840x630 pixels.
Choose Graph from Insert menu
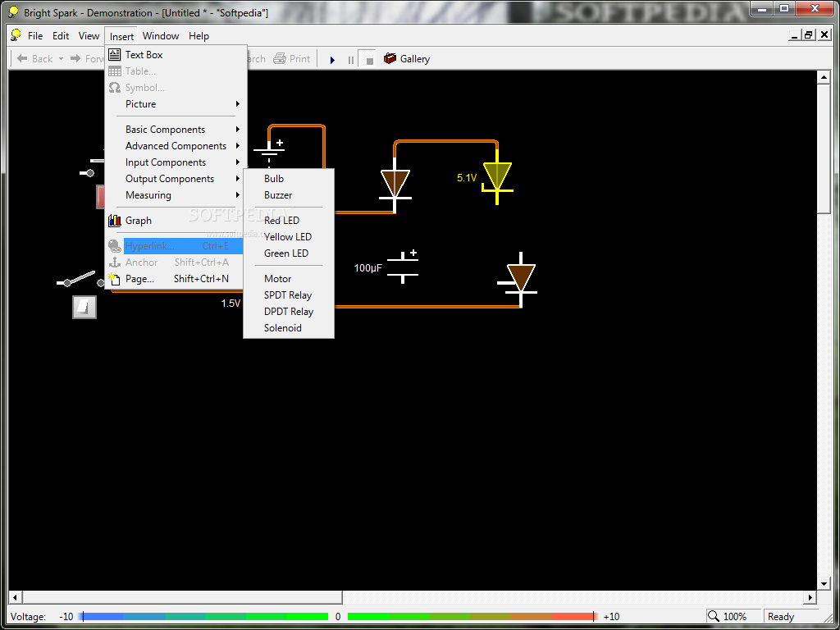[176, 220]
